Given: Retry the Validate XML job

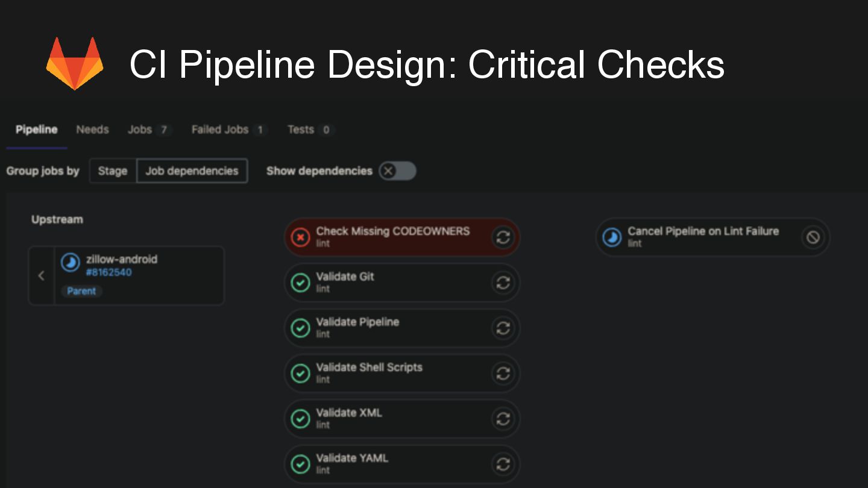Looking at the screenshot, I should click(503, 419).
